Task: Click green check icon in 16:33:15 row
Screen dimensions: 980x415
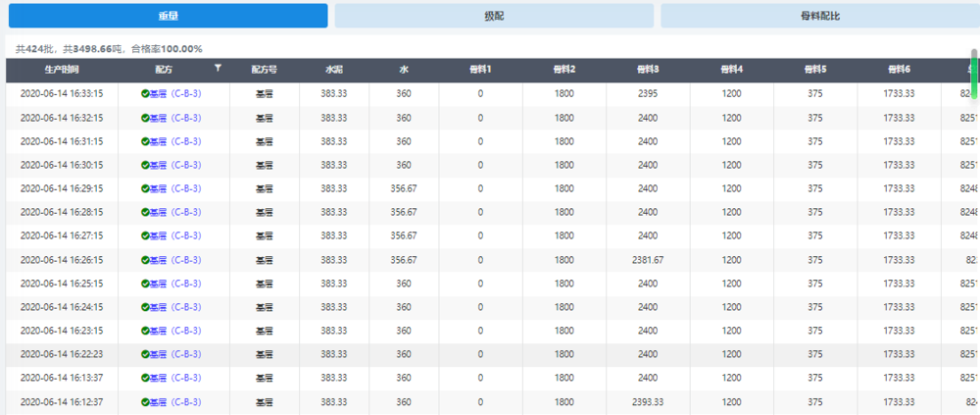Action: pos(145,94)
